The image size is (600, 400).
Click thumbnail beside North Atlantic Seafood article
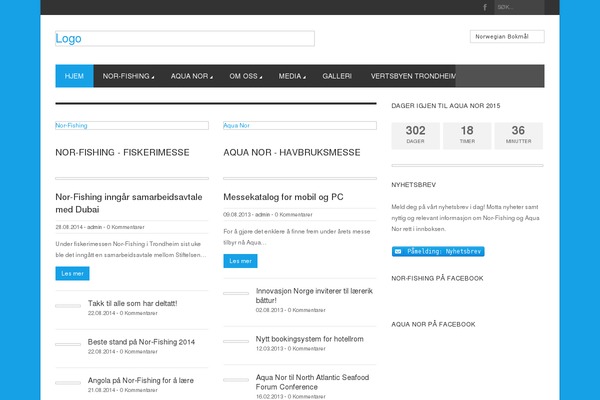pyautogui.click(x=236, y=380)
